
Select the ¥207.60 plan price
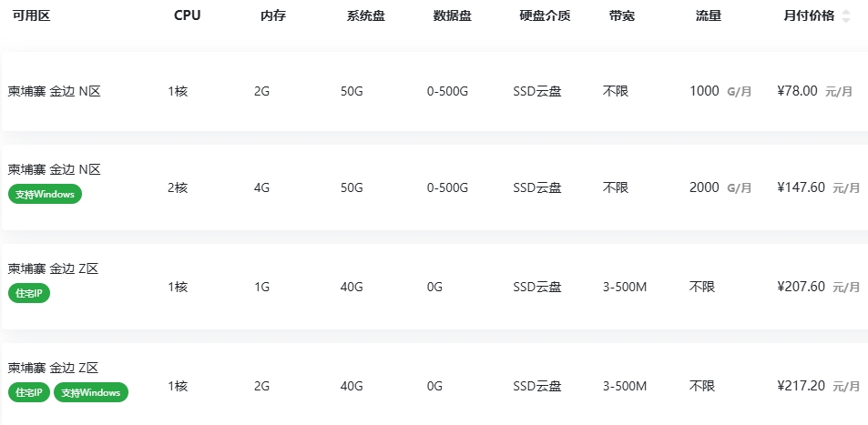801,287
